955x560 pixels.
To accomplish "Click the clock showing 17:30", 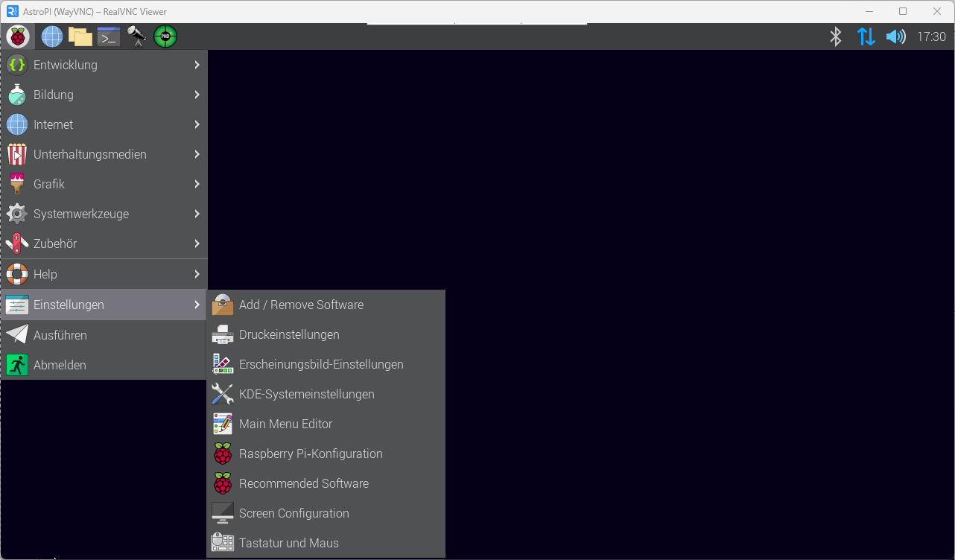I will [931, 36].
